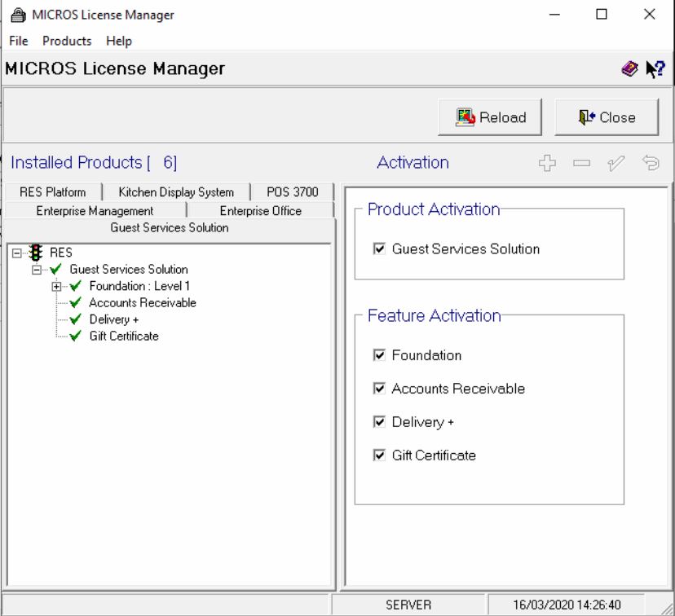The width and height of the screenshot is (675, 616).
Task: Click green check icon beside Guest Services Solution
Action: tap(55, 269)
